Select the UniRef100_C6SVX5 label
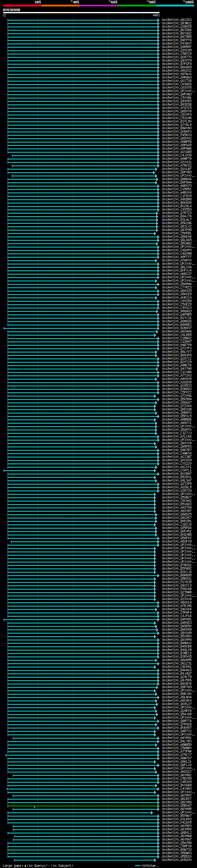Image resolution: width=197 pixels, height=868 pixels. [176, 88]
